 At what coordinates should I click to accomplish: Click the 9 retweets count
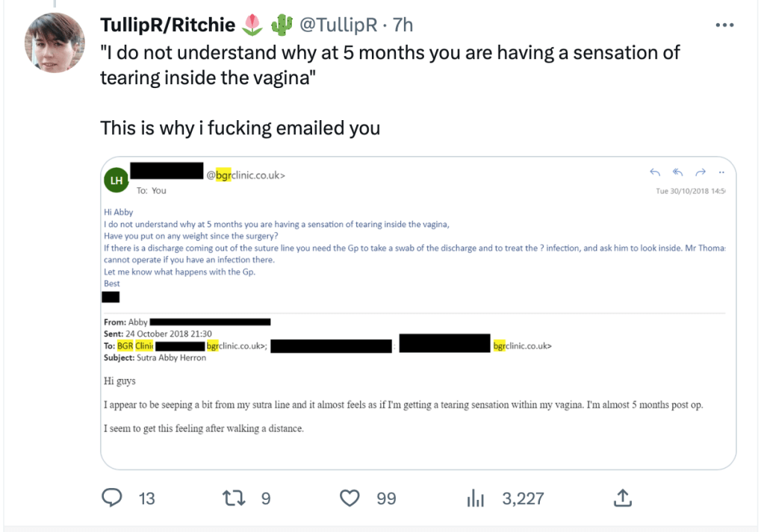pyautogui.click(x=266, y=498)
